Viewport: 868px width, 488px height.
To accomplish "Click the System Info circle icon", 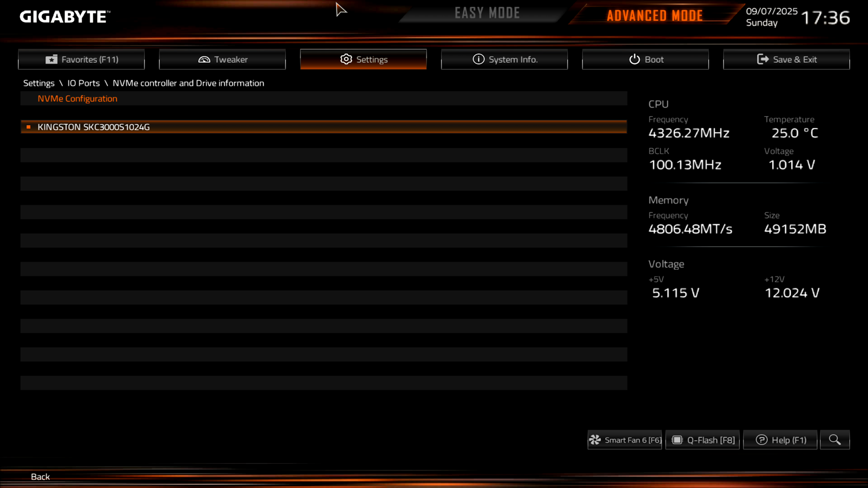I will click(x=478, y=59).
